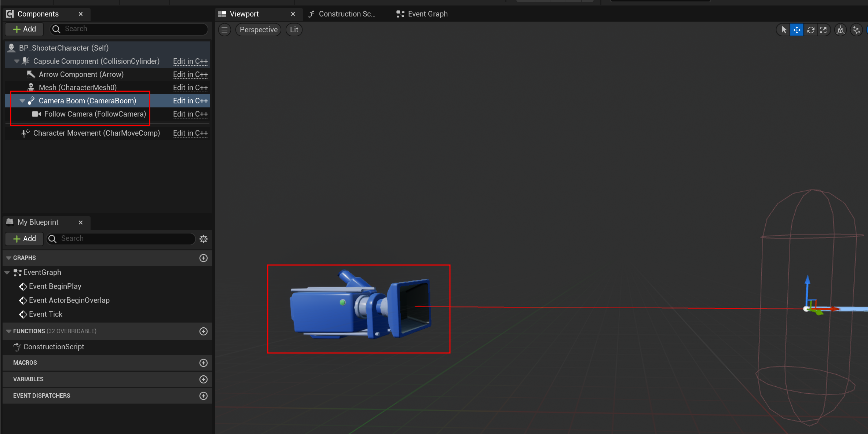Screen dimensions: 868x434
Task: Select the rotate transform tool
Action: click(810, 30)
